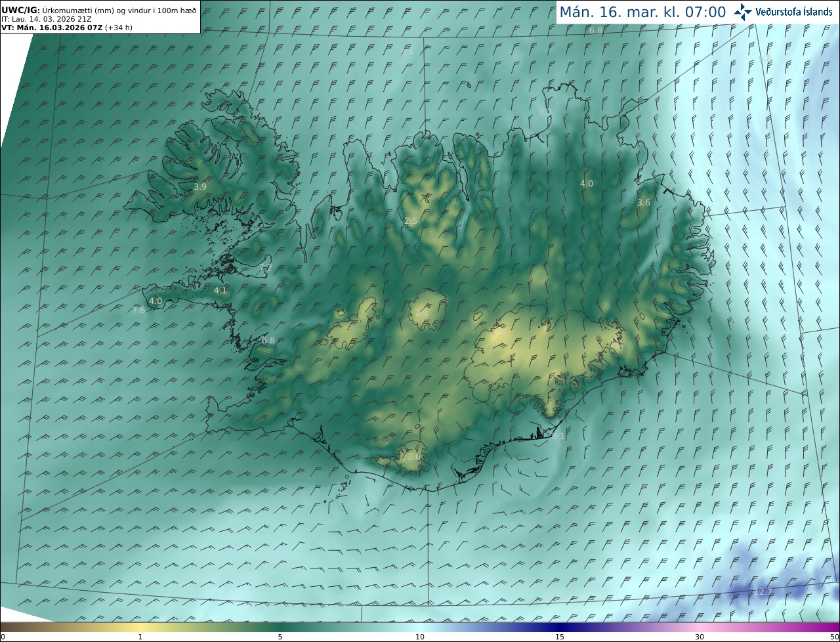Click the 2.5 value in north Iceland

tap(411, 221)
